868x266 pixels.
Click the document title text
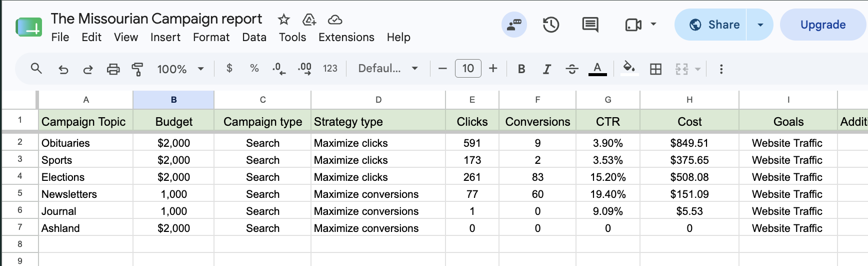156,19
